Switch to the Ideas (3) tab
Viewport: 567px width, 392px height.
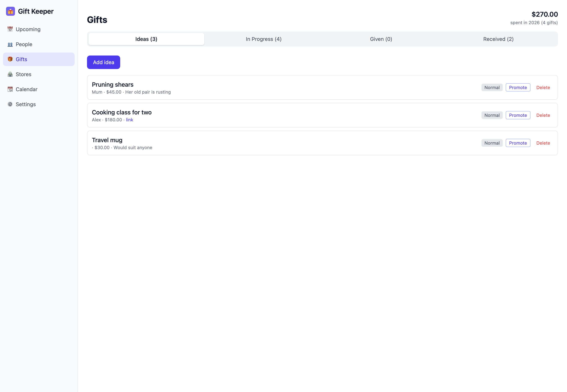(146, 39)
